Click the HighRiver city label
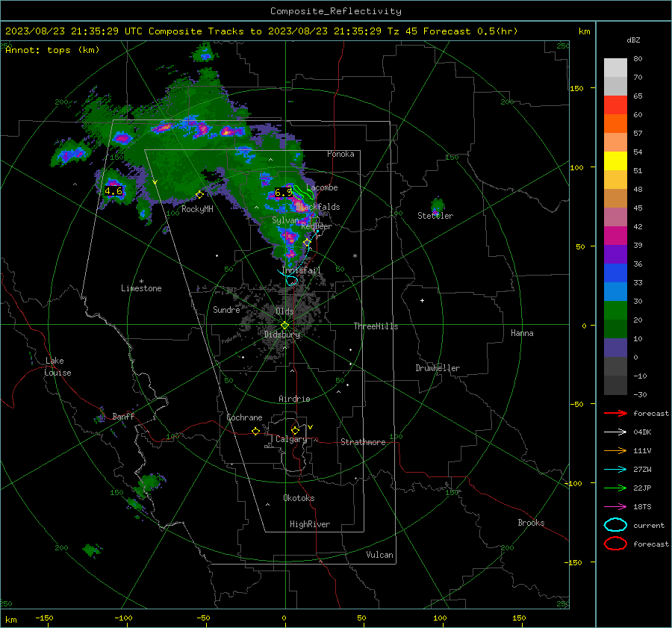Image resolution: width=672 pixels, height=628 pixels. click(x=310, y=524)
